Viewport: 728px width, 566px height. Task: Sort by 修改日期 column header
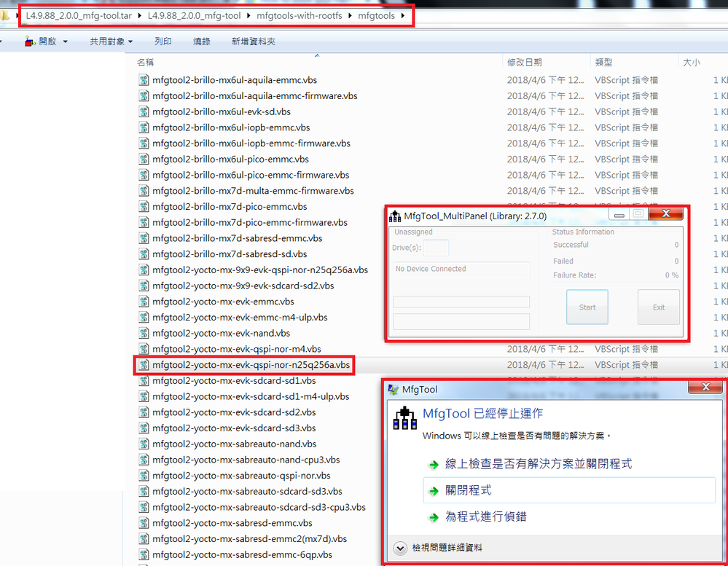pyautogui.click(x=525, y=62)
